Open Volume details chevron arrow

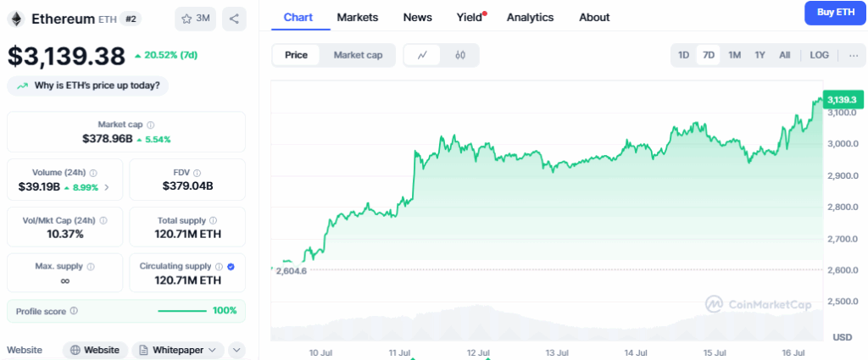(107, 186)
